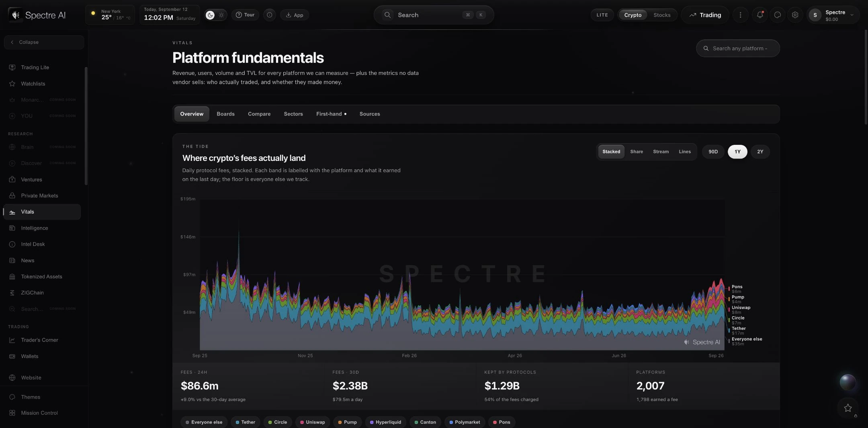The image size is (868, 428).
Task: Open the settings gear
Action: (795, 15)
